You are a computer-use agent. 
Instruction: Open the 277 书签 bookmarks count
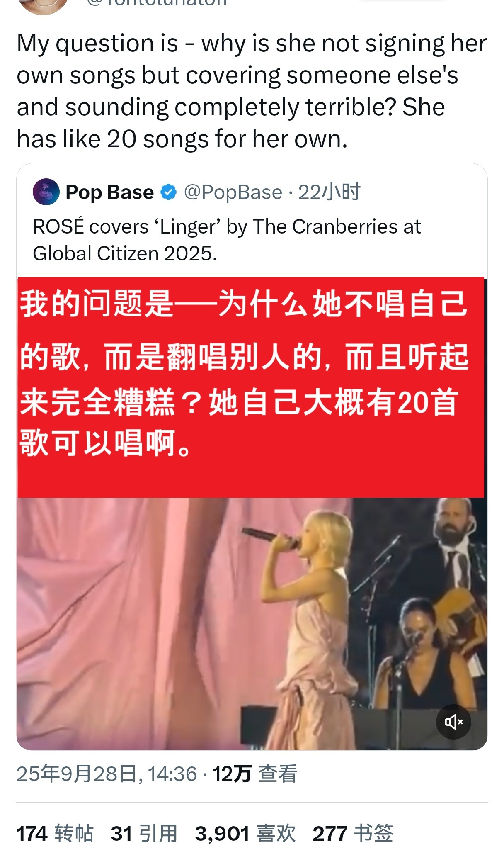353,833
